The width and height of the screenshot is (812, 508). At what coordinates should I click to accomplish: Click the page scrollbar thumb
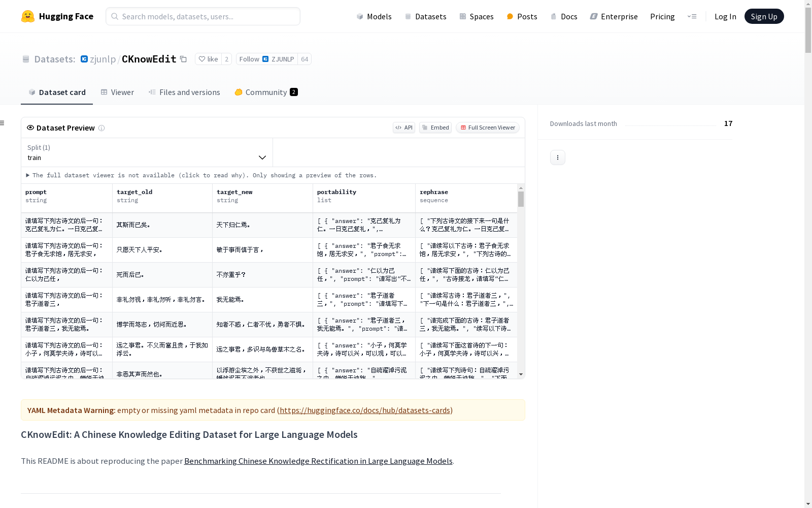pyautogui.click(x=808, y=30)
